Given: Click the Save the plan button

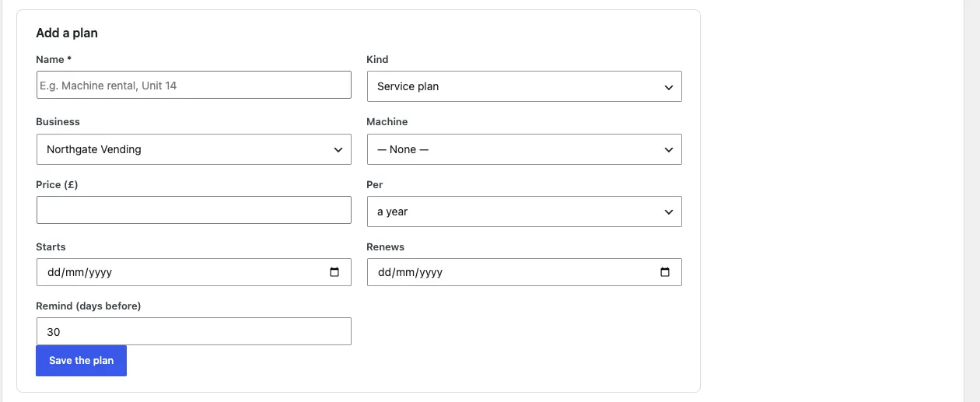Looking at the screenshot, I should (x=81, y=361).
